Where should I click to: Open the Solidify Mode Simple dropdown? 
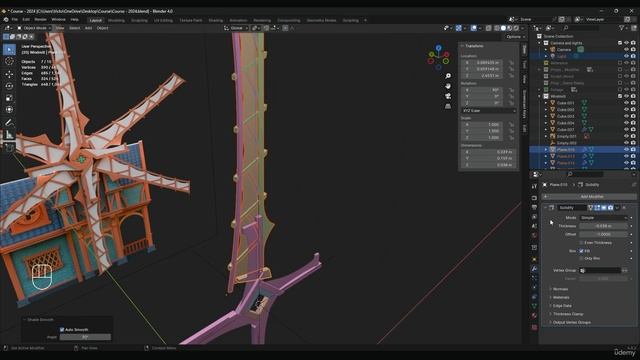coord(603,218)
